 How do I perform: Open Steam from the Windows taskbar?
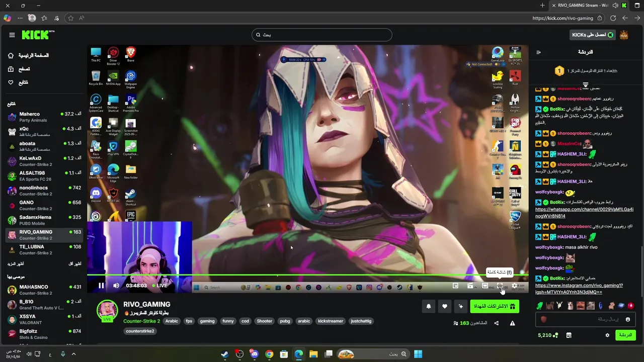(x=224, y=354)
